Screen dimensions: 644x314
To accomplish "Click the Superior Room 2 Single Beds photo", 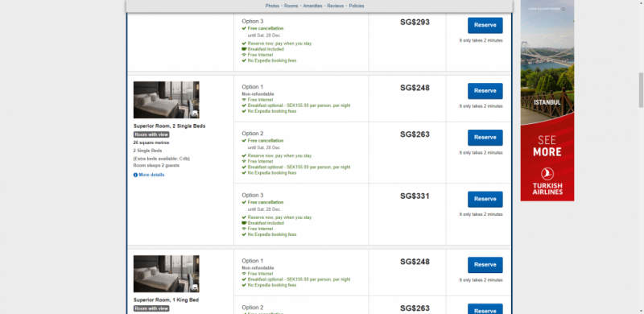I will tap(167, 100).
